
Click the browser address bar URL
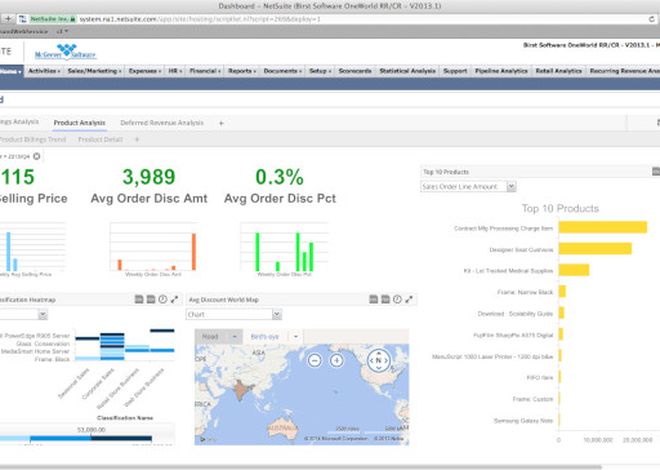coord(200,19)
